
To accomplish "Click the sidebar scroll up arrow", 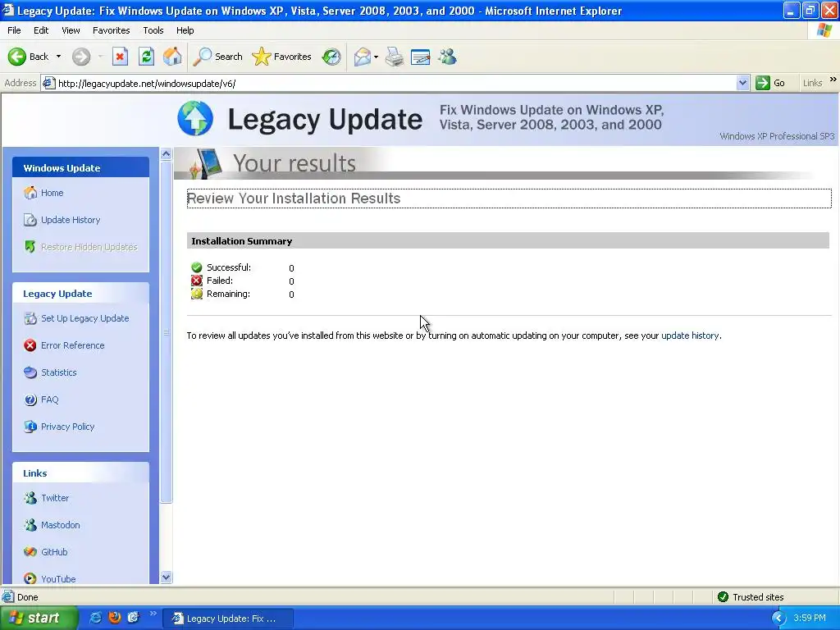I will pos(166,154).
